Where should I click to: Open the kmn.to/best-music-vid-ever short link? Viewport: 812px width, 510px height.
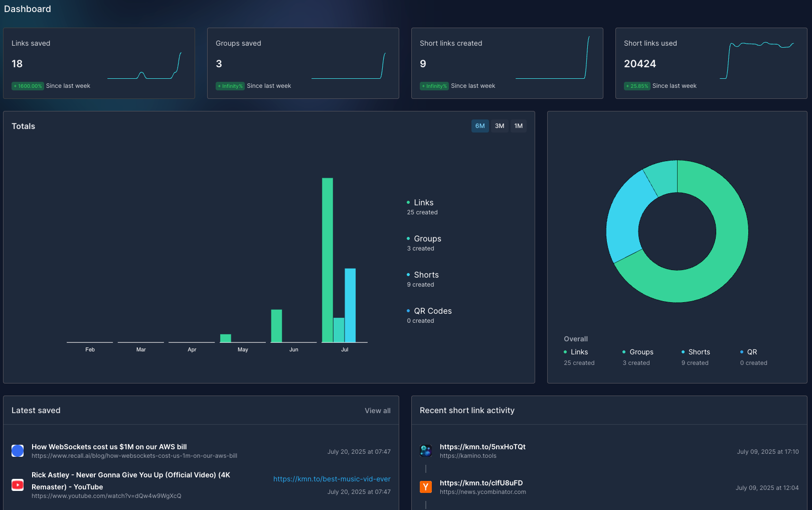pyautogui.click(x=332, y=479)
